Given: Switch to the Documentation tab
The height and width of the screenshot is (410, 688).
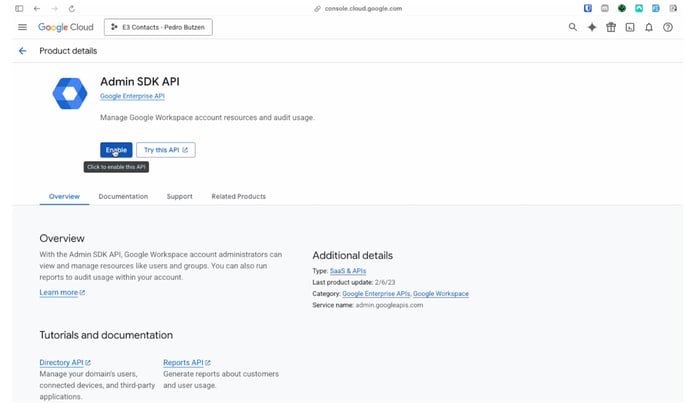Looking at the screenshot, I should [x=123, y=196].
